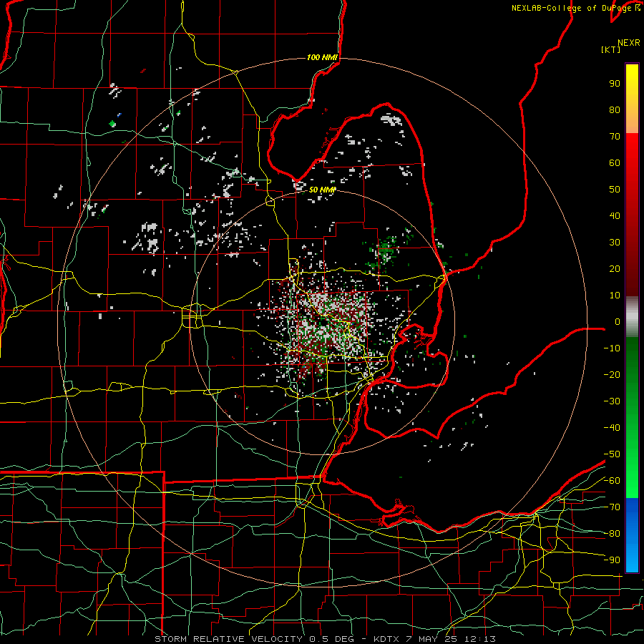Click the orange band near 70 knots
Viewport: 644px width, 644px height.
[x=632, y=123]
